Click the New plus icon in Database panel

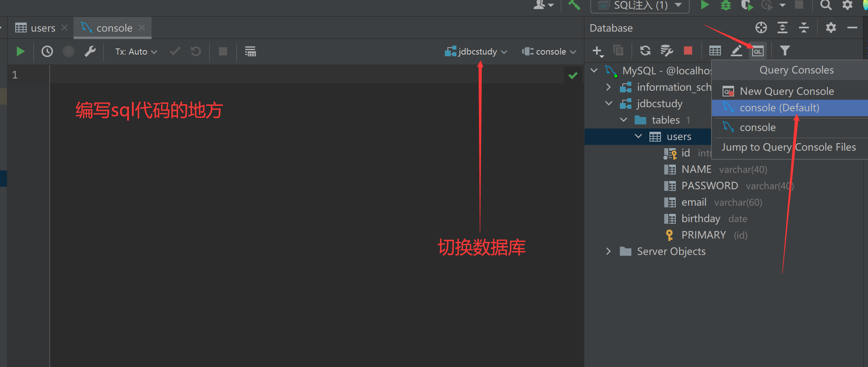click(598, 51)
